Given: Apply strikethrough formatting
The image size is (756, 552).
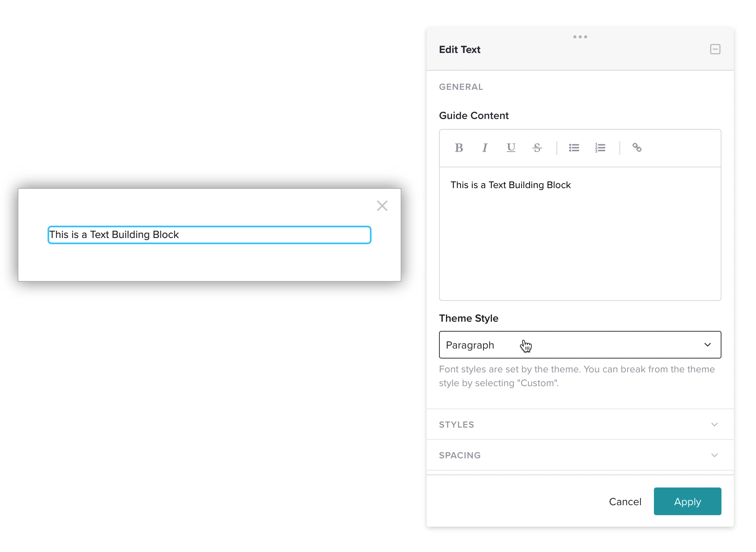Looking at the screenshot, I should pos(537,148).
